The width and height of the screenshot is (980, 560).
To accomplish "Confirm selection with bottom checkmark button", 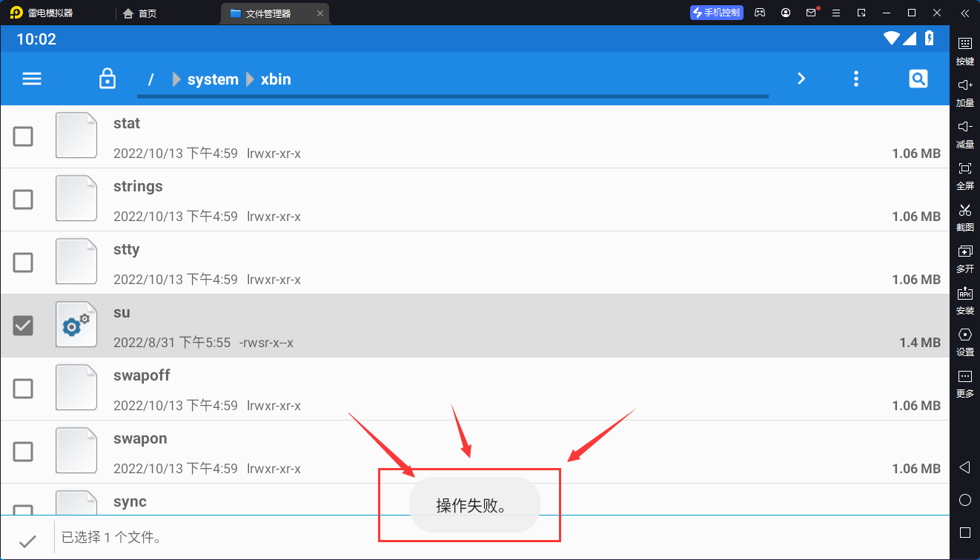I will point(27,541).
